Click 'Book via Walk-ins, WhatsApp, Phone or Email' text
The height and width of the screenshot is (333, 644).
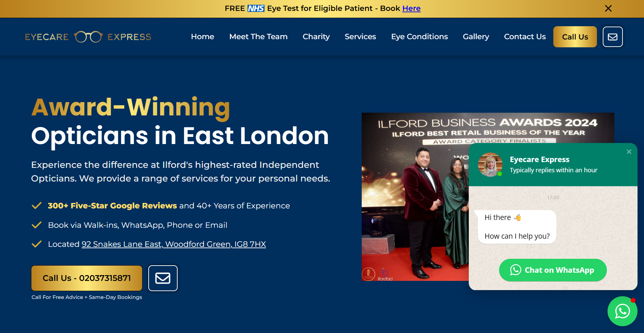pos(138,225)
